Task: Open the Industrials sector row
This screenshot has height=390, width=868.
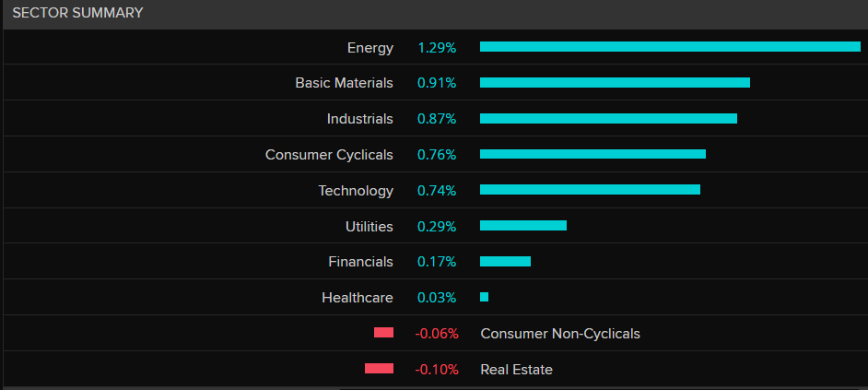Action: [359, 119]
